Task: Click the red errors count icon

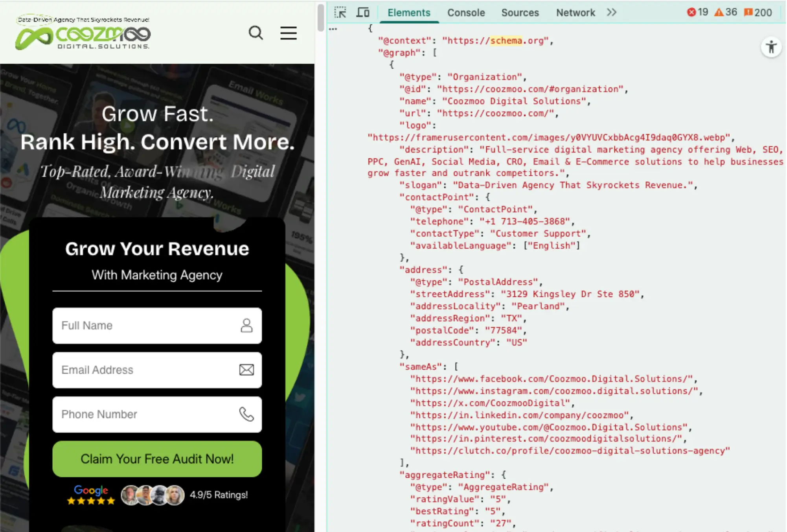Action: click(691, 13)
